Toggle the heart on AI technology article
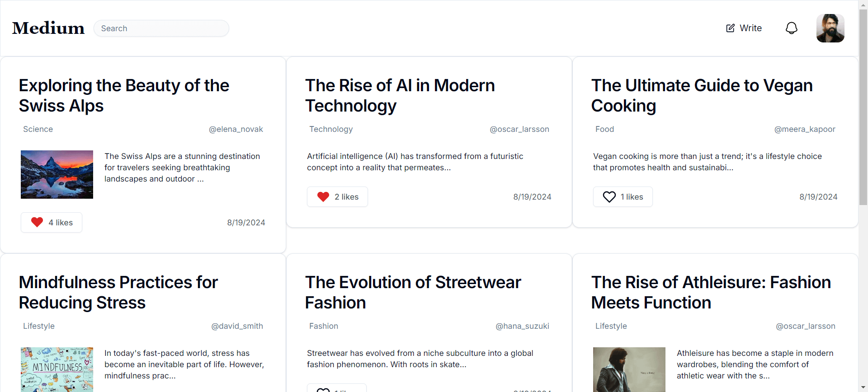Screen dimensions: 868x392 pos(323,196)
